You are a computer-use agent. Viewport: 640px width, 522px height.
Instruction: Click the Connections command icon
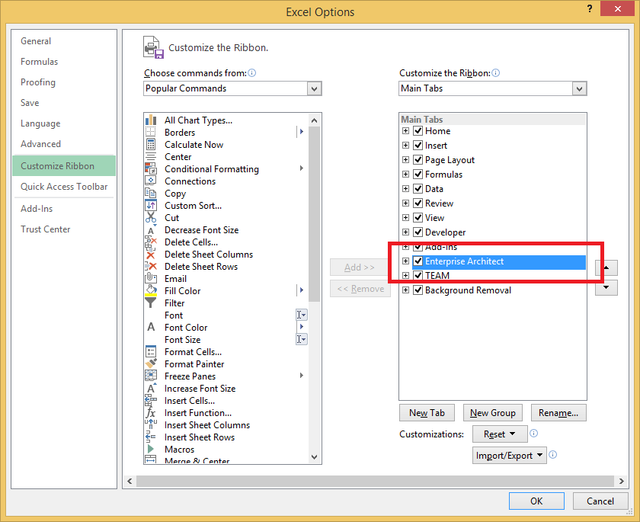coord(151,181)
